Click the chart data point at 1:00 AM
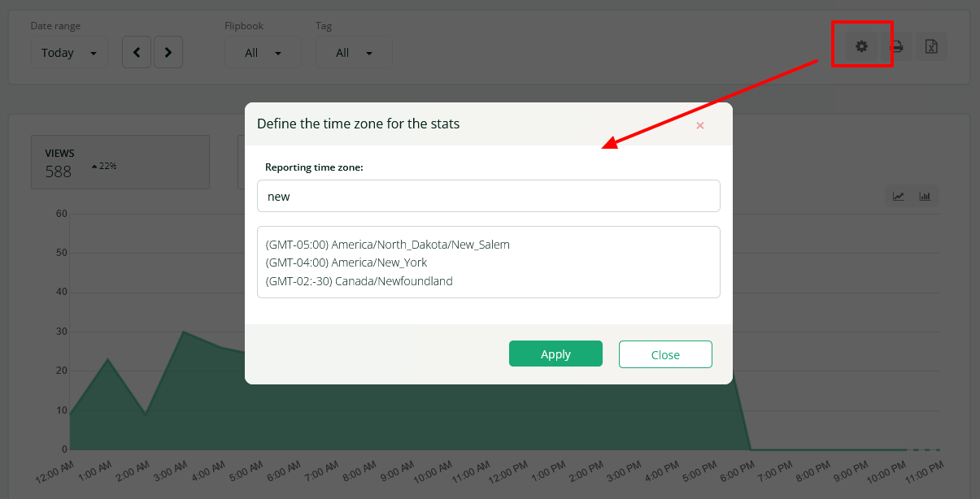Viewport: 980px width, 499px height. click(108, 359)
